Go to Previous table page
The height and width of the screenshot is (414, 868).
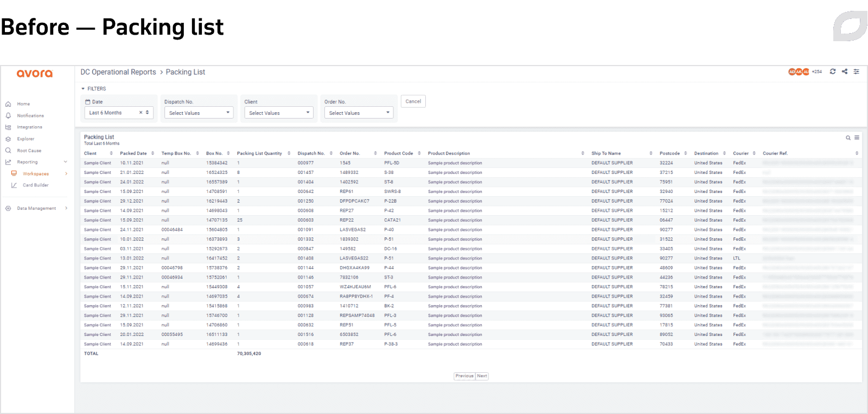pos(464,376)
